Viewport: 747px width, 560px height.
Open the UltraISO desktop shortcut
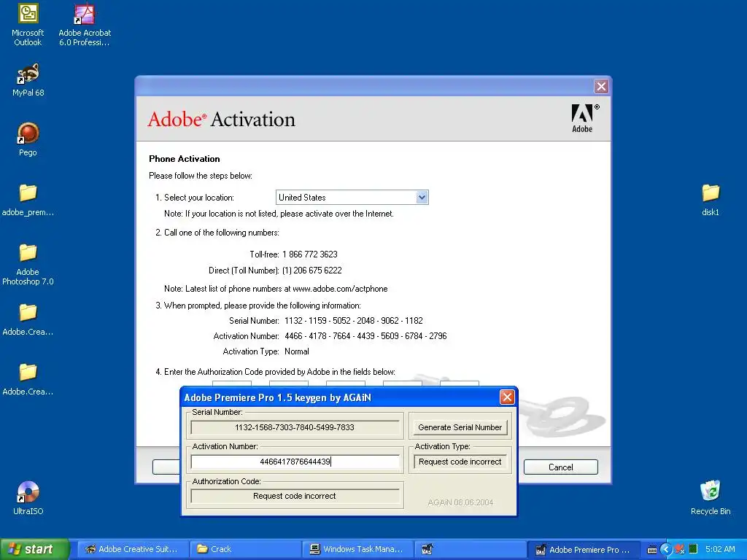(28, 498)
